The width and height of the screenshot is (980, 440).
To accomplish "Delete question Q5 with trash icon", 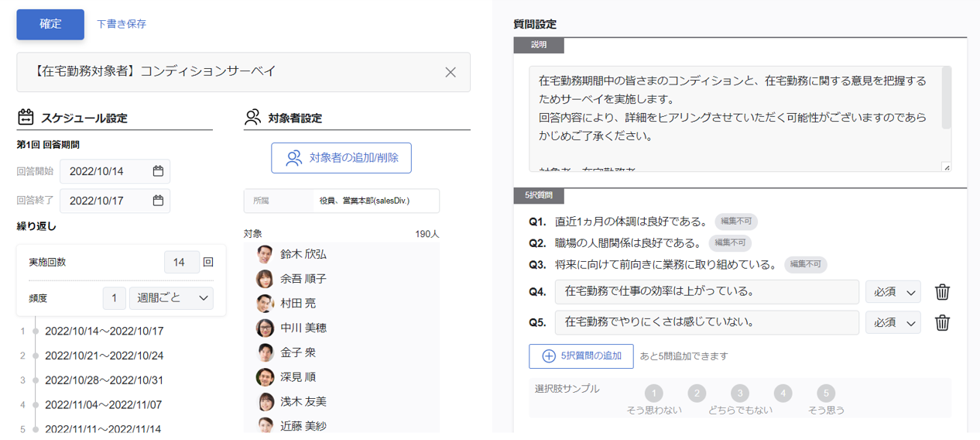I will 942,322.
